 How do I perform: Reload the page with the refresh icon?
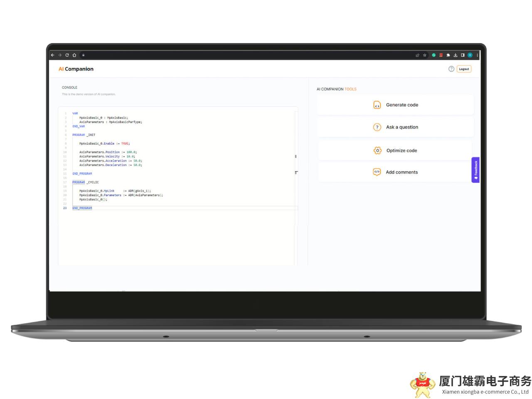tap(67, 55)
